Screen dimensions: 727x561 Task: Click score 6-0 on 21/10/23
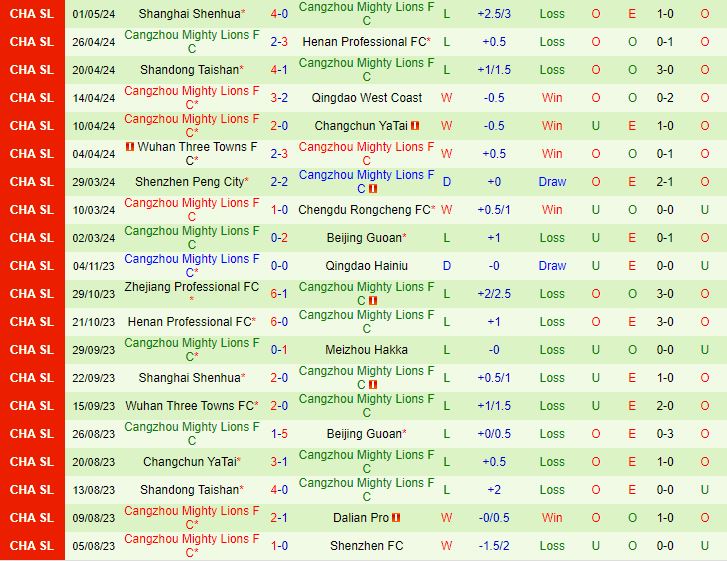[x=279, y=322]
